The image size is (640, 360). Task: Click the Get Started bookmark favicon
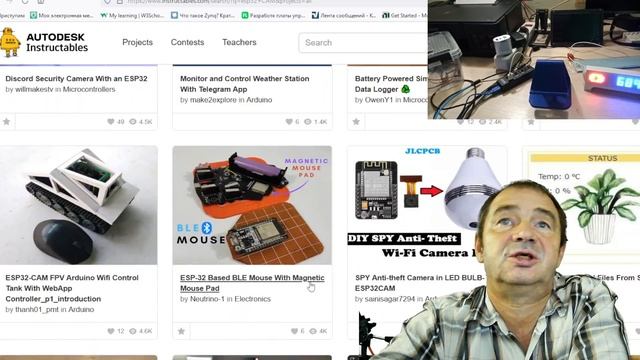[386, 16]
